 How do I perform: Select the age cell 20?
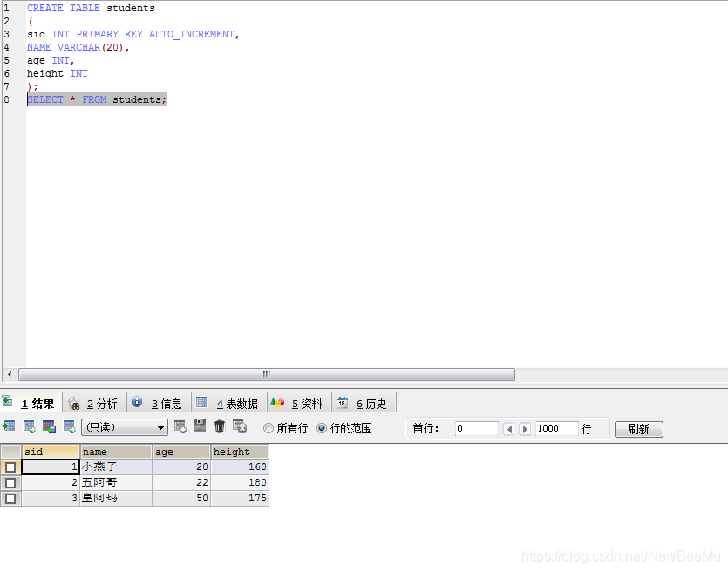point(181,467)
